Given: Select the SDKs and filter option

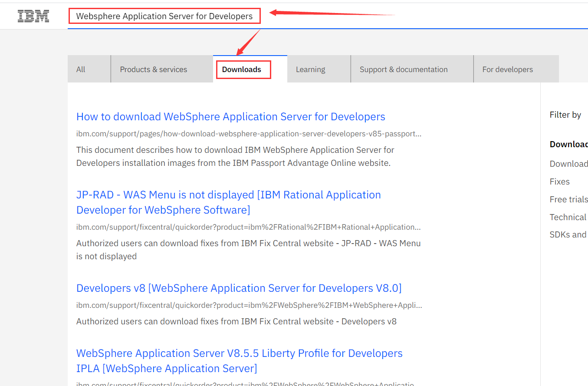Looking at the screenshot, I should 568,234.
